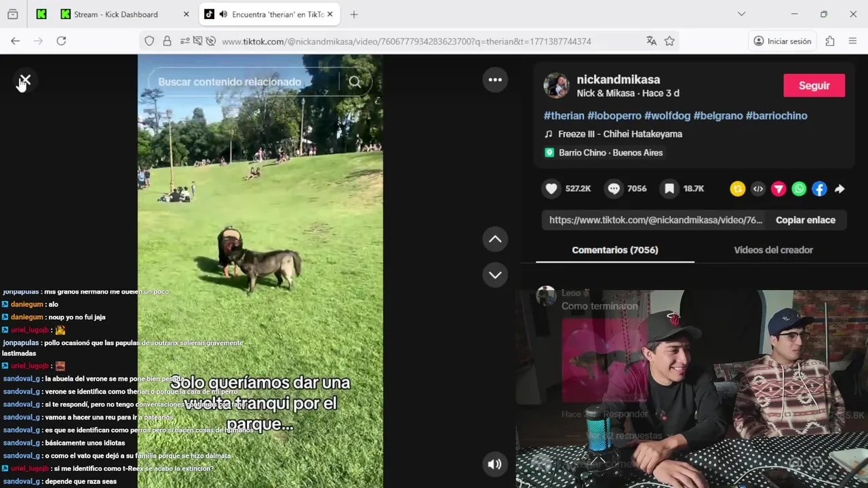The height and width of the screenshot is (488, 868).
Task: Close the Stream - Kick Dashboard tab
Action: click(186, 14)
